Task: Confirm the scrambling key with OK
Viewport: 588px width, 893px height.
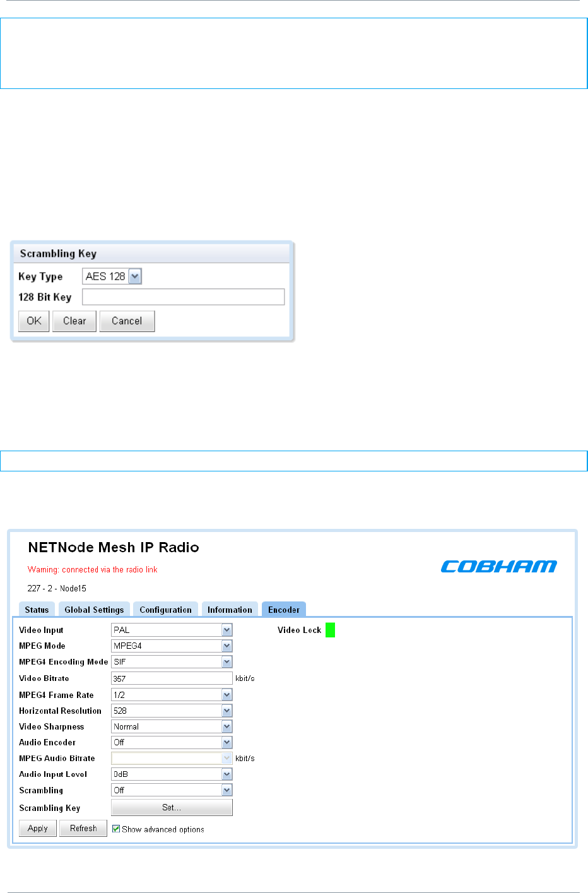Action: coord(34,321)
